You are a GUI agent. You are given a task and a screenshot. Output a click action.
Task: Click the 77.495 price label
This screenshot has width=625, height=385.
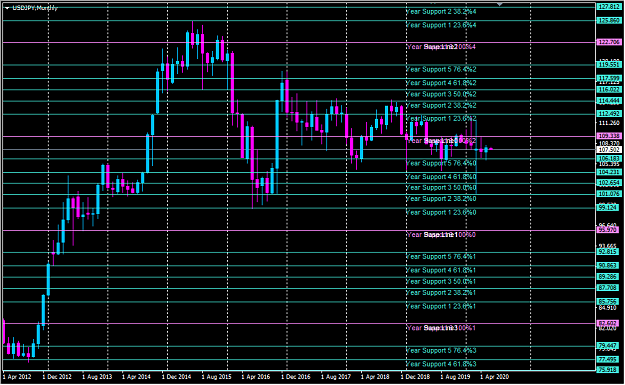tap(609, 359)
